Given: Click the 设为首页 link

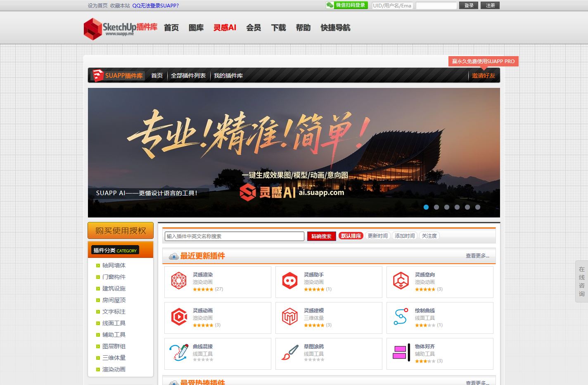Looking at the screenshot, I should pos(97,6).
